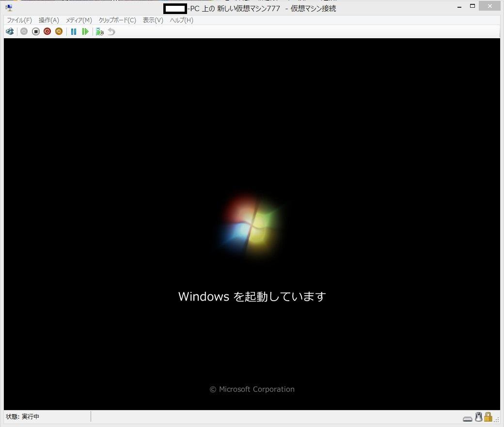Click the greyed Start power icon

click(x=24, y=31)
